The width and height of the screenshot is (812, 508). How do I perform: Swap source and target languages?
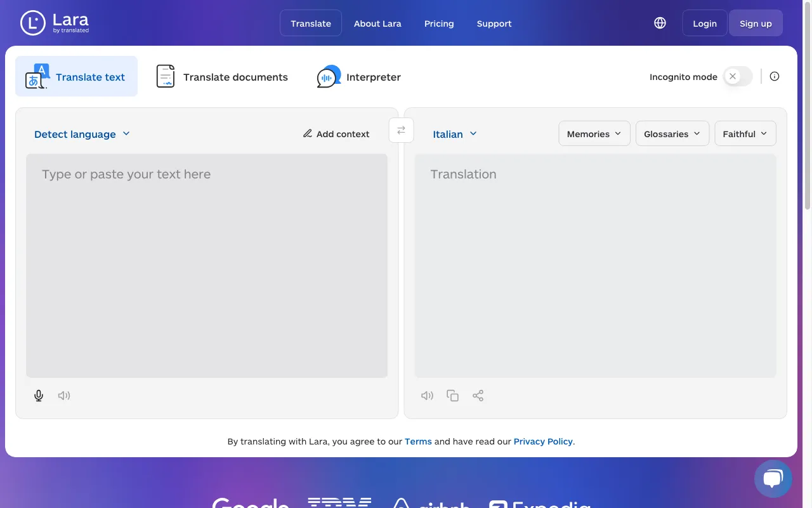pos(401,130)
